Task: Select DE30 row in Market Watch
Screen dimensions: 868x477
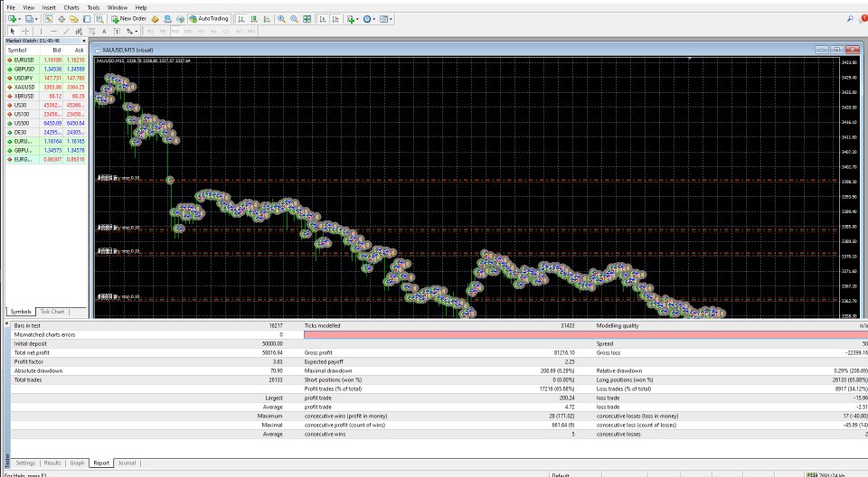Action: tap(45, 132)
